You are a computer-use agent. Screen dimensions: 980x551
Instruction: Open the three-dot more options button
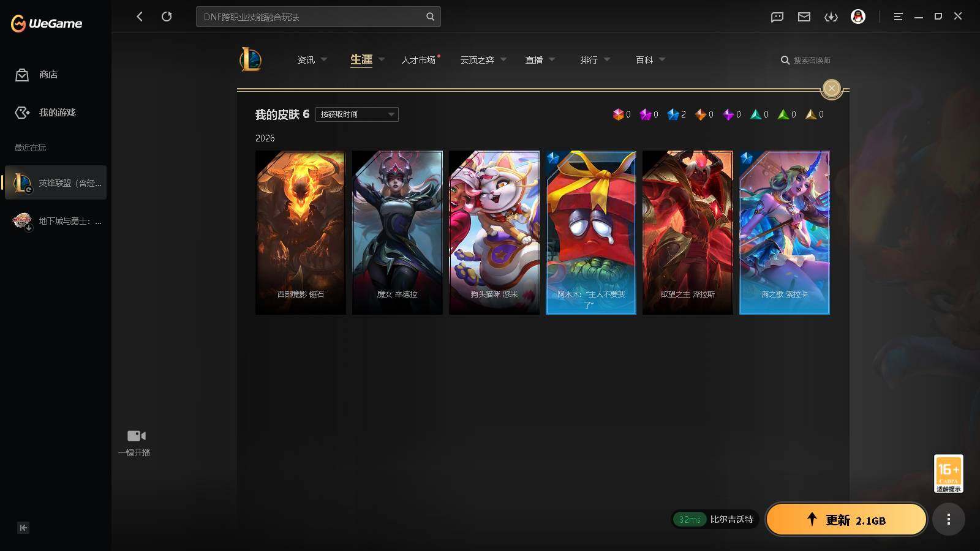coord(948,519)
